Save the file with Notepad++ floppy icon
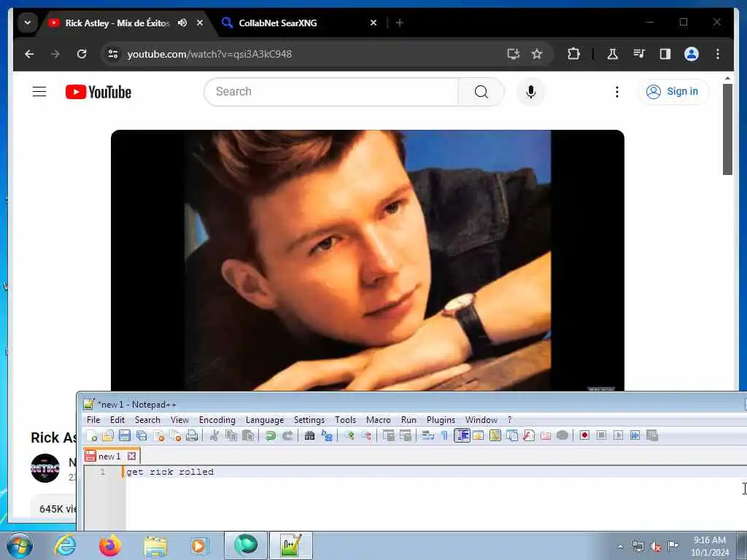747x560 pixels. (x=125, y=435)
